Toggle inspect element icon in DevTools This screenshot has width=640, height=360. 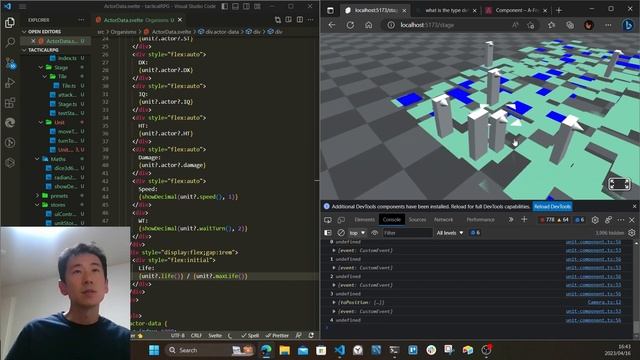[328, 220]
